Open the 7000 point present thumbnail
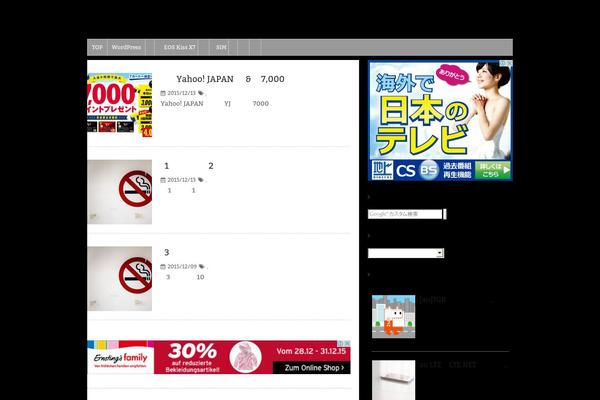600x400 pixels. tap(119, 104)
